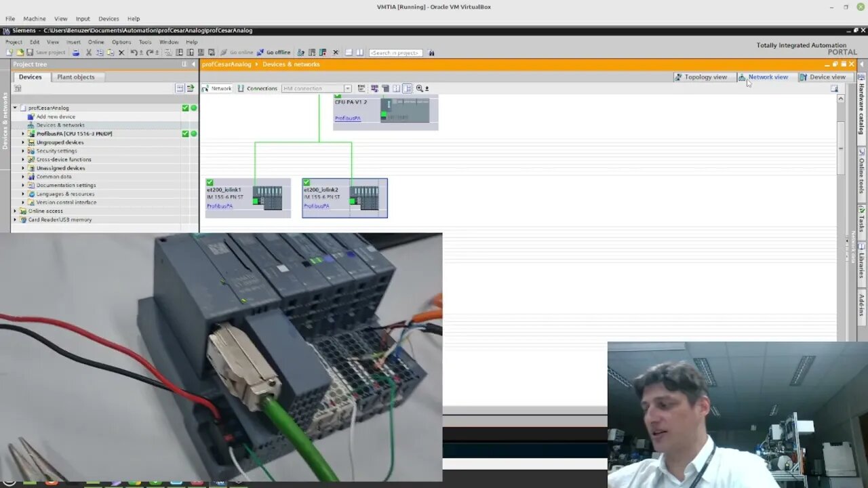Click the Cut scissors icon

[x=88, y=52]
